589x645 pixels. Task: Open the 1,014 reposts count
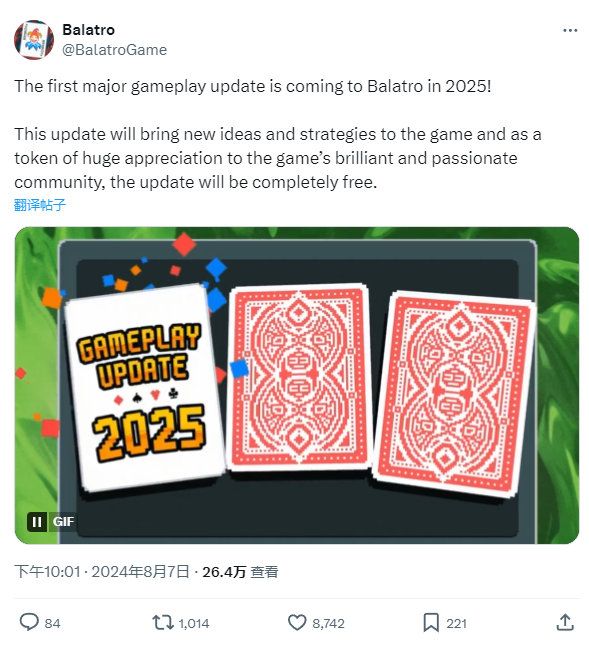click(x=194, y=624)
